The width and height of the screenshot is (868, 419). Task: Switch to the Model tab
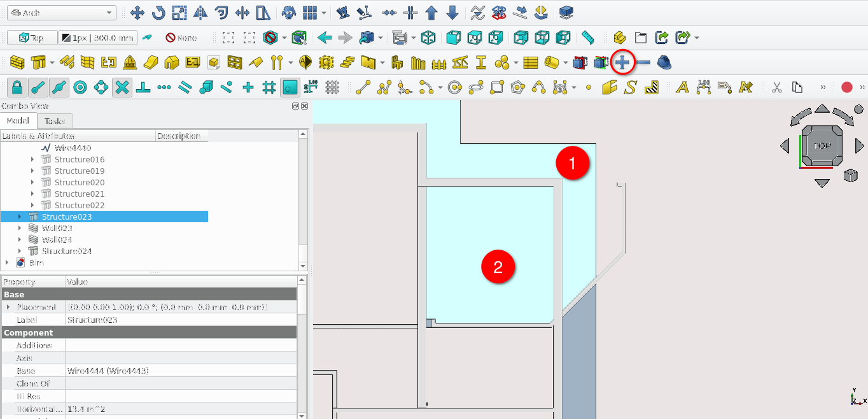18,121
